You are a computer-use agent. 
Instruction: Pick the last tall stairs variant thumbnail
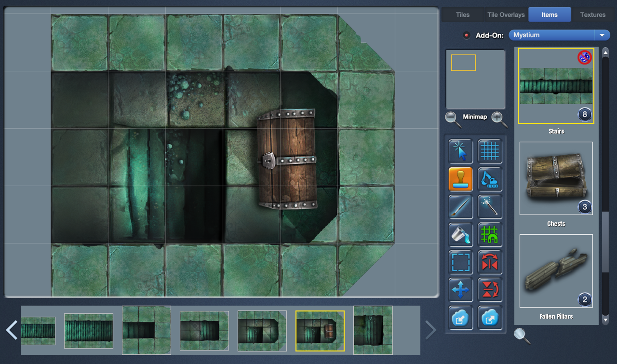click(373, 330)
